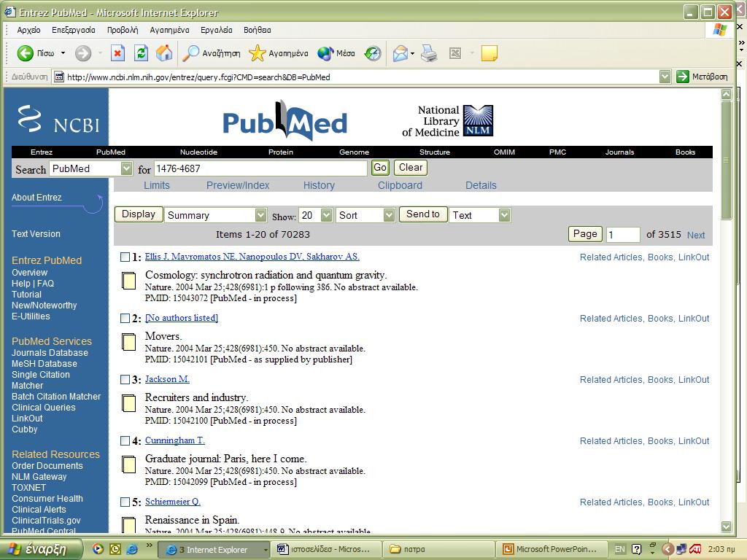
Task: Open the address bar URL dropdown arrow
Action: pyautogui.click(x=665, y=76)
